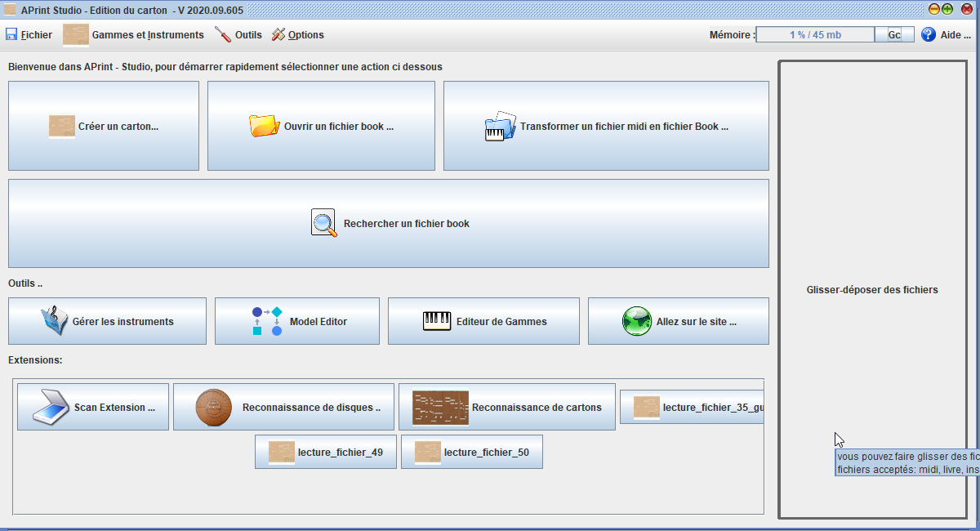
Task: Click the Gérer les instruments music icon
Action: 54,321
